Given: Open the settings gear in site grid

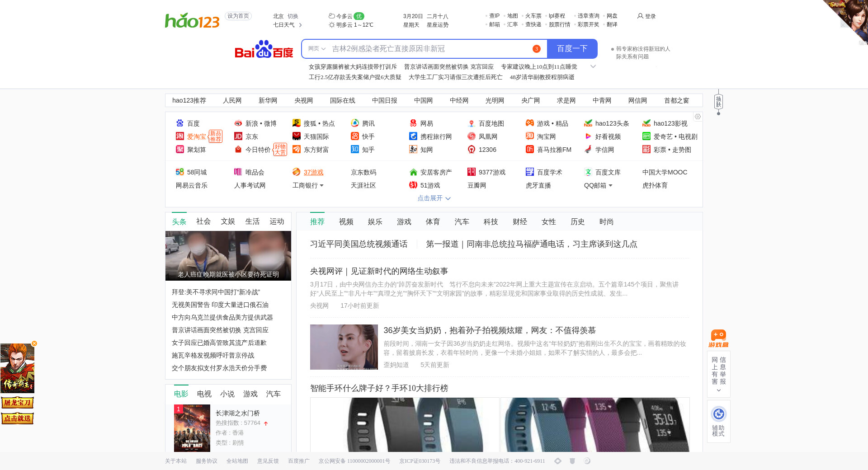Looking at the screenshot, I should click(x=698, y=117).
